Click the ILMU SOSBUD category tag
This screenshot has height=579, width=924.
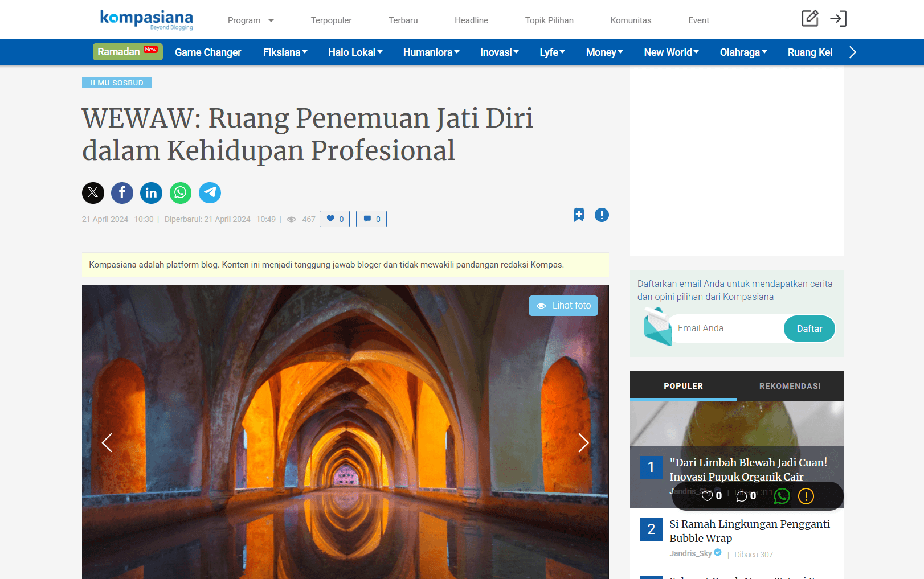(117, 83)
